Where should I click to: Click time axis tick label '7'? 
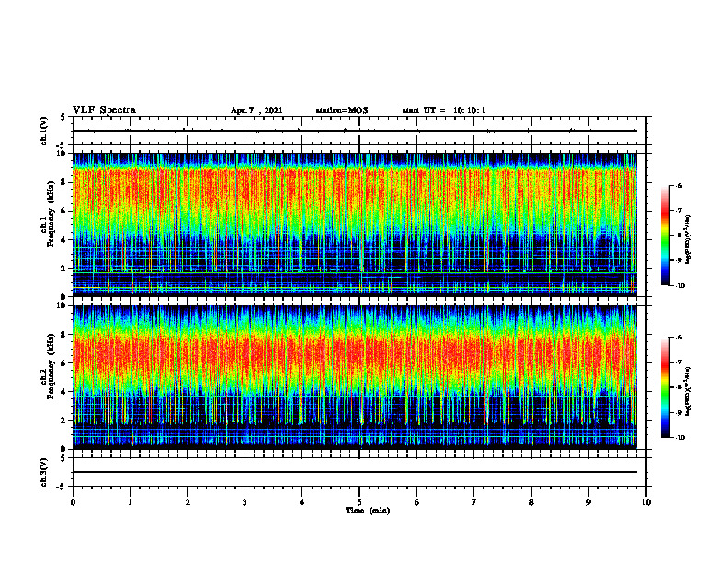[474, 502]
